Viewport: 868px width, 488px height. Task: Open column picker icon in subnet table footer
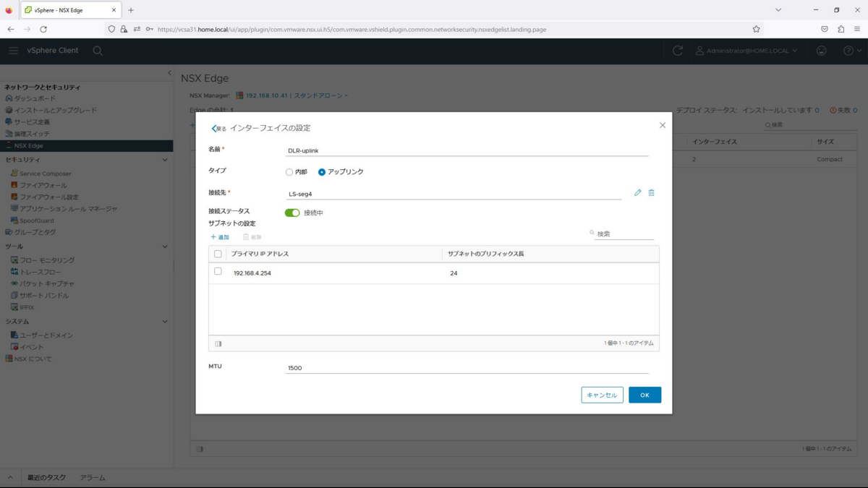[218, 343]
